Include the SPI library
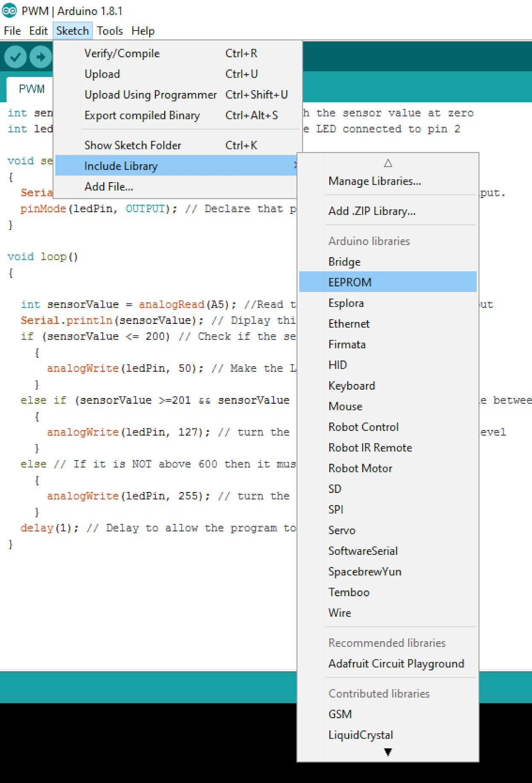Screen dimensions: 532x783 coord(388,509)
